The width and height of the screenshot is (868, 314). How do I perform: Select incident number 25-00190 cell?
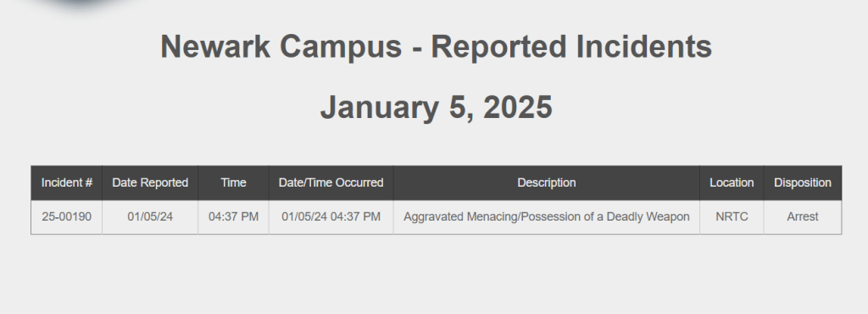[66, 217]
